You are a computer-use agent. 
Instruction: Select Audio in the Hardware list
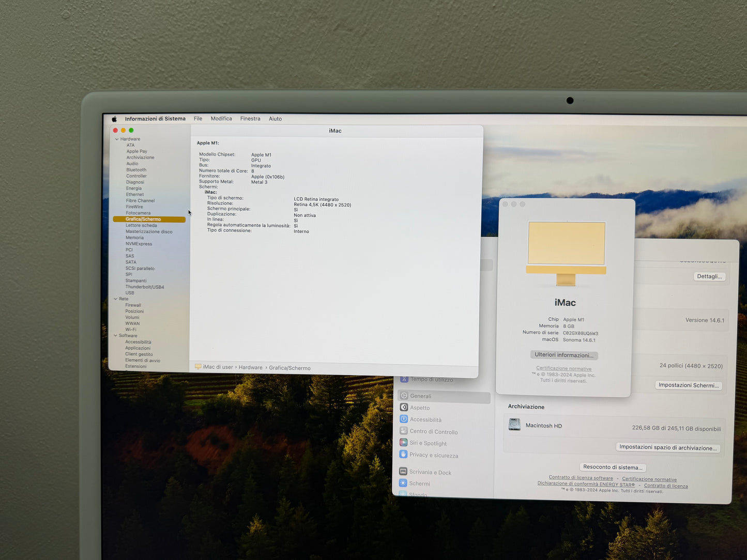pyautogui.click(x=132, y=164)
